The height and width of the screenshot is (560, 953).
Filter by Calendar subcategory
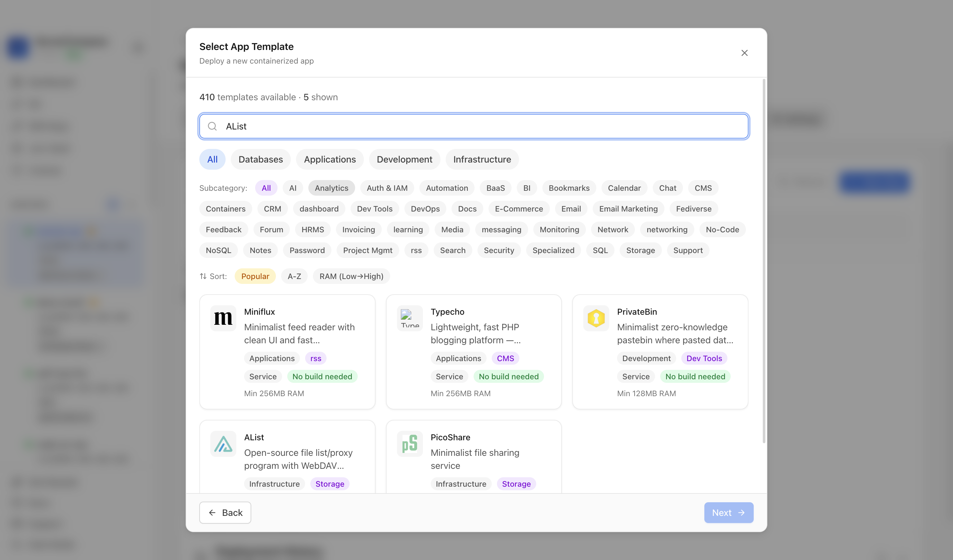625,188
